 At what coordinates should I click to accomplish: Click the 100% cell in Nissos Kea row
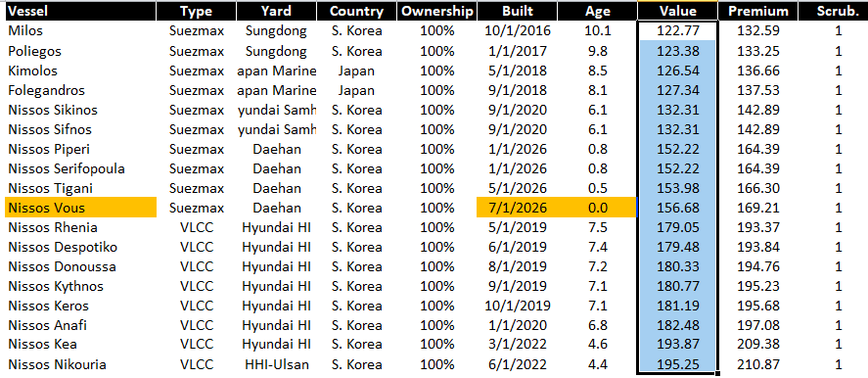click(437, 344)
